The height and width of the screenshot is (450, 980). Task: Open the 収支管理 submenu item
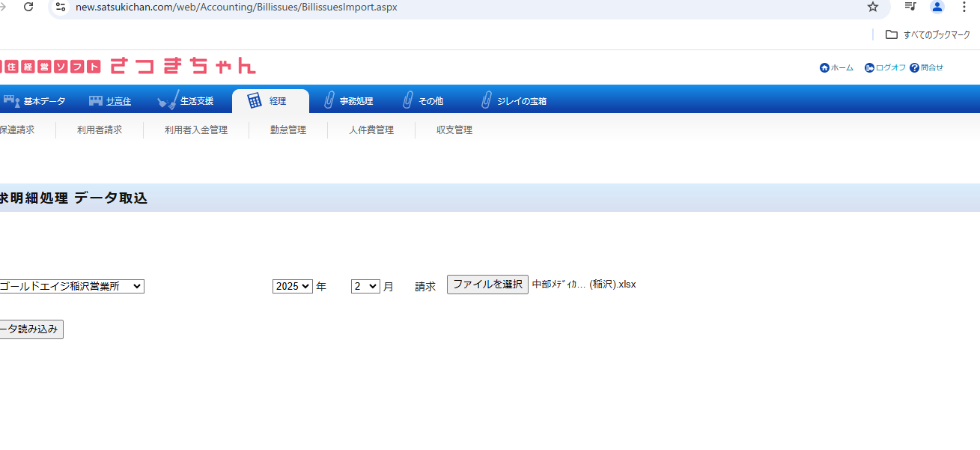click(454, 130)
